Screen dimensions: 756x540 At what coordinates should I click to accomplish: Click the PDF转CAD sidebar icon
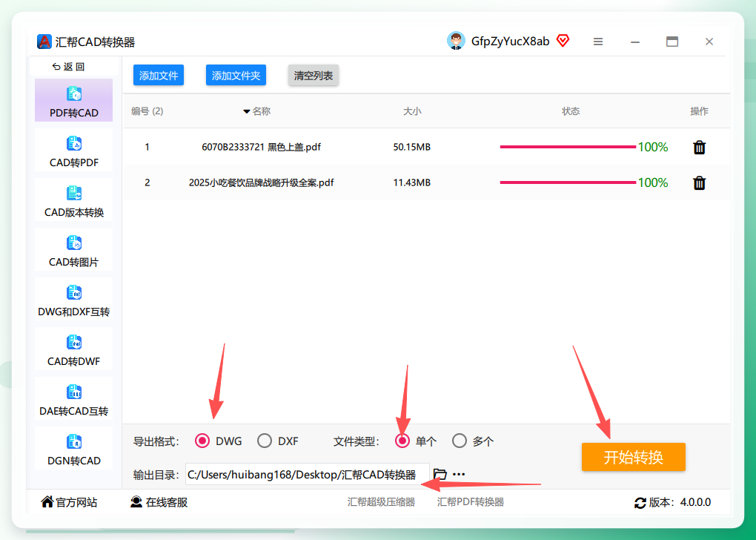tap(74, 93)
